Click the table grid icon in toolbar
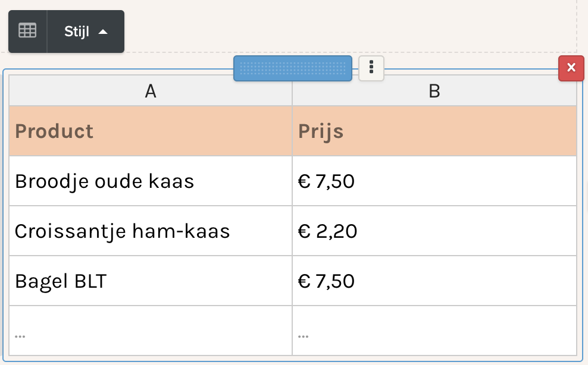 [27, 31]
